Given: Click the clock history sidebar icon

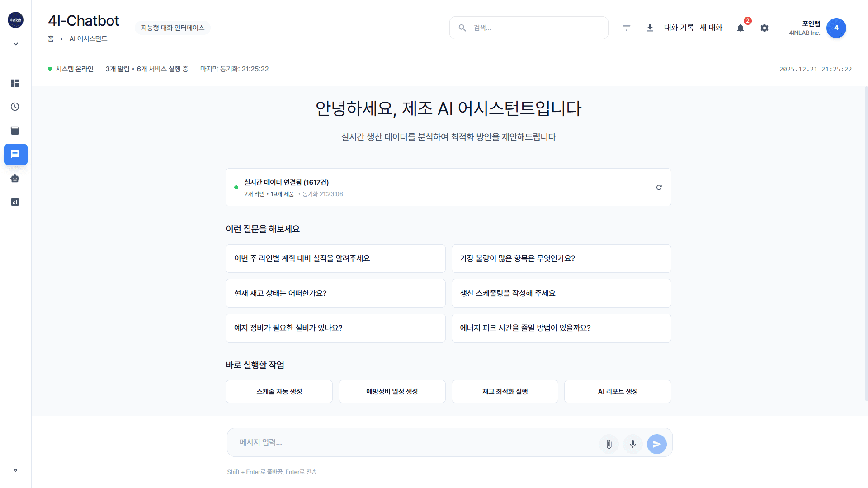Looking at the screenshot, I should (x=15, y=107).
